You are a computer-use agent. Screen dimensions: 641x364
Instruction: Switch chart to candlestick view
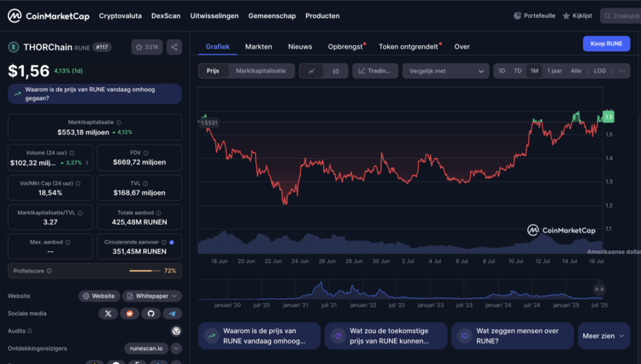[336, 71]
